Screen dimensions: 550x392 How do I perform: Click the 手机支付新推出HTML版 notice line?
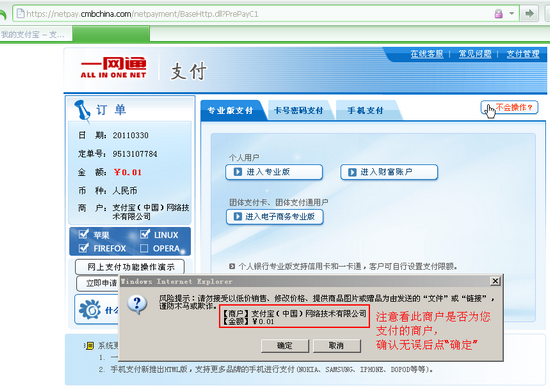click(x=272, y=370)
